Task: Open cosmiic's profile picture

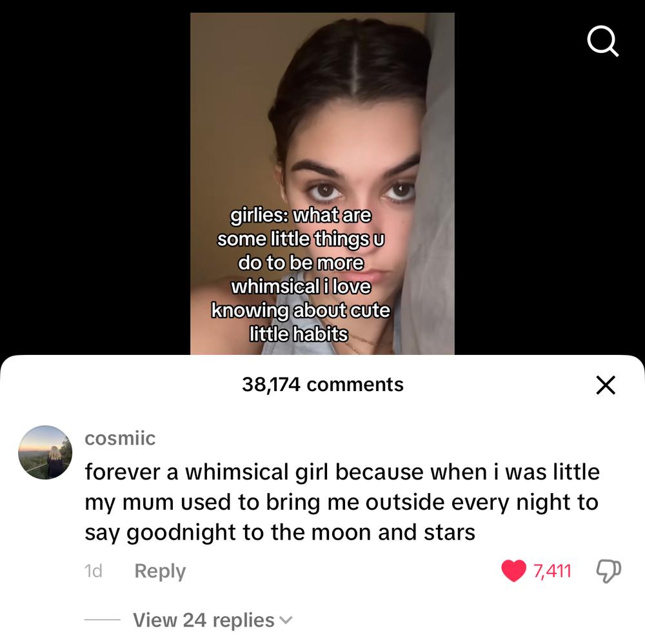Action: coord(45,452)
